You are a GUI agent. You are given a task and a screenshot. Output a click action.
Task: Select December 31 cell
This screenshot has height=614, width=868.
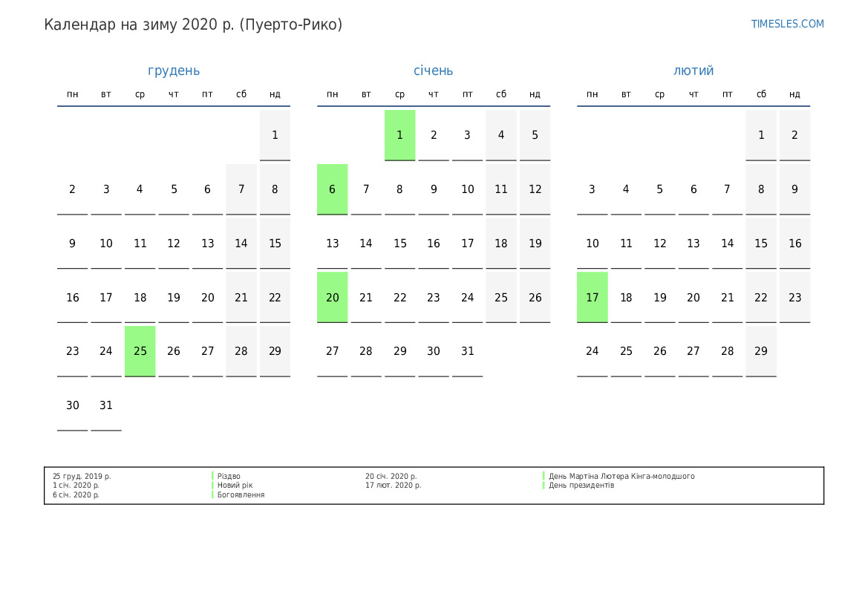point(106,406)
